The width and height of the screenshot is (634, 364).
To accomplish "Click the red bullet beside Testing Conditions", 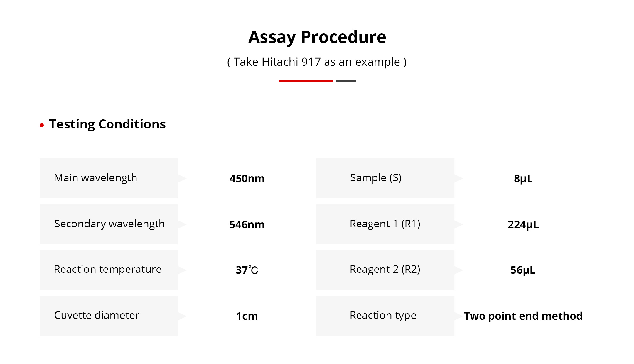I will tap(42, 125).
